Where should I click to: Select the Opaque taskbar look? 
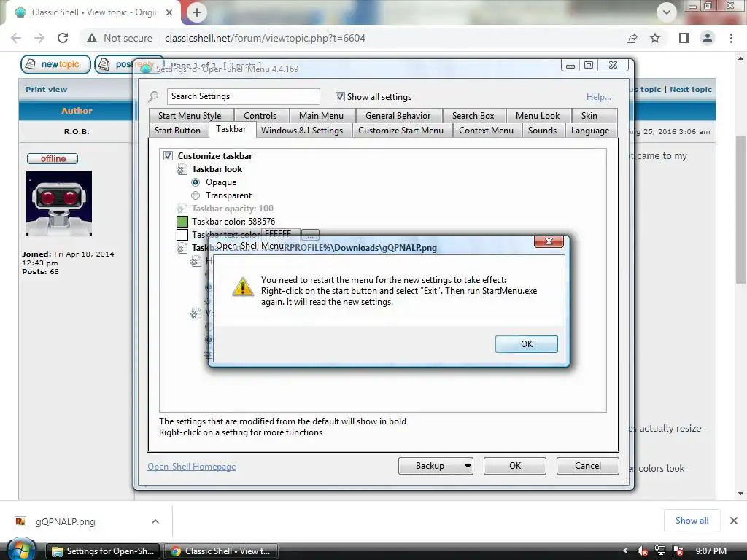(196, 182)
